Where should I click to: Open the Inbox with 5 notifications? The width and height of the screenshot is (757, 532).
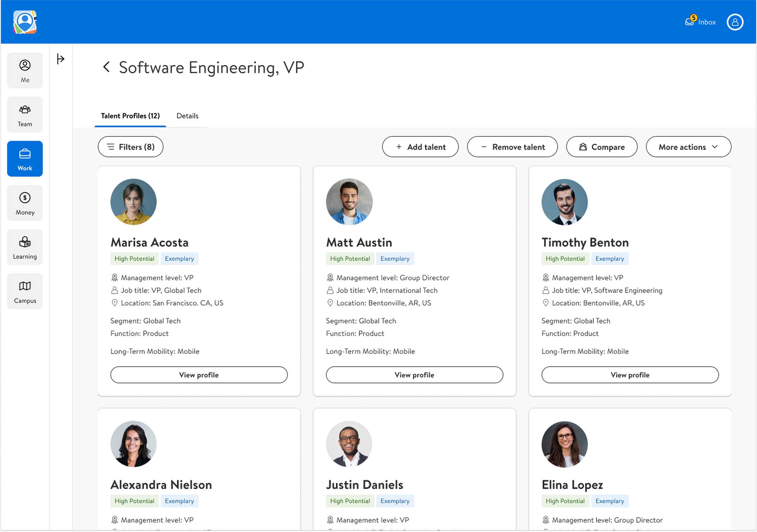700,22
